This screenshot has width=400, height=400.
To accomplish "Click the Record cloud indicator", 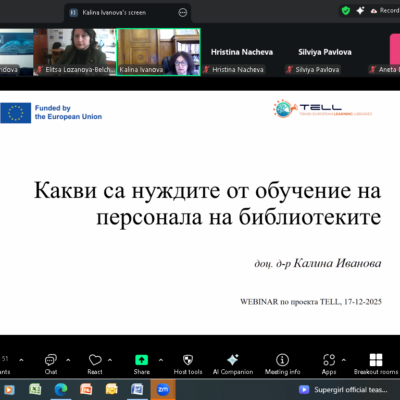I will 385,11.
